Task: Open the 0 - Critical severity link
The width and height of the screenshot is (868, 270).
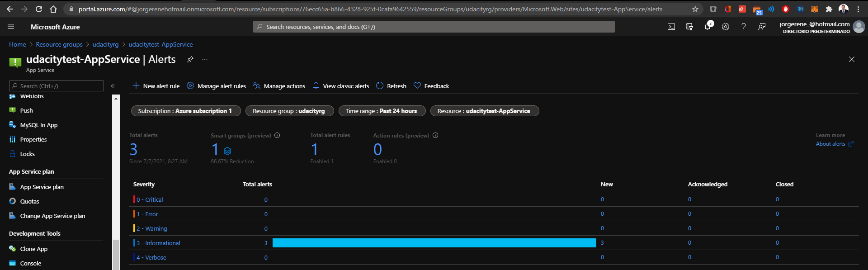Action: pyautogui.click(x=150, y=199)
